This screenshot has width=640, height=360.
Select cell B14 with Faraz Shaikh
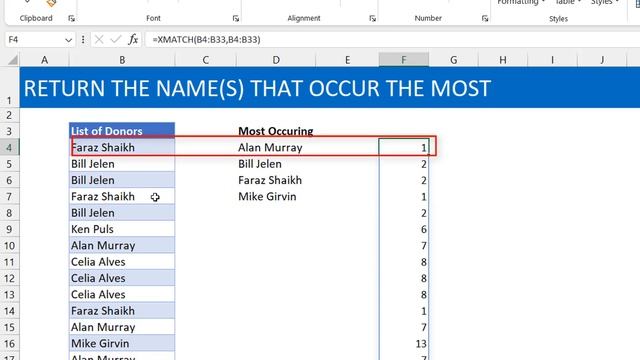click(x=122, y=311)
